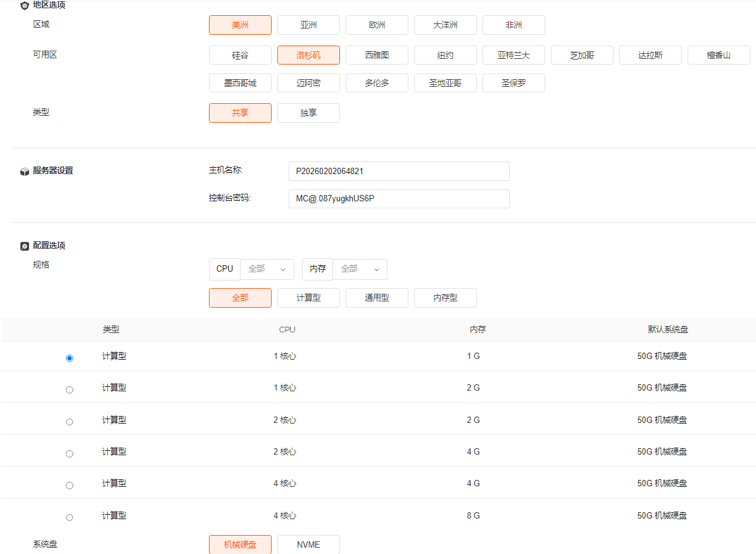This screenshot has height=554, width=756.
Task: Open the CPU 全部 dropdown
Action: (267, 269)
